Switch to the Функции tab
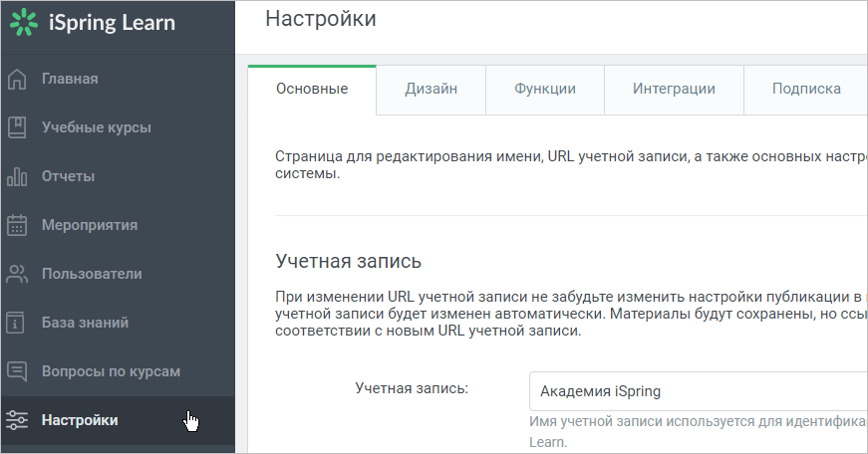The height and width of the screenshot is (454, 868). point(545,89)
